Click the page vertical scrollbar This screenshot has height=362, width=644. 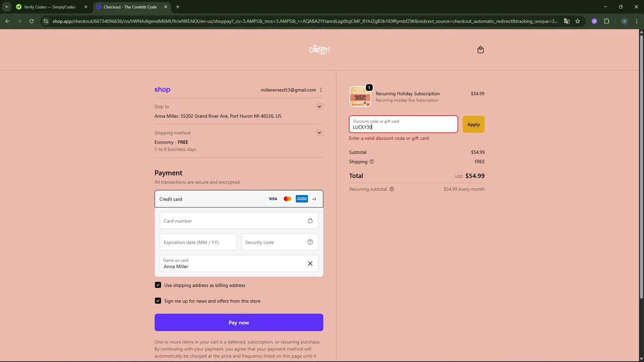[641, 167]
